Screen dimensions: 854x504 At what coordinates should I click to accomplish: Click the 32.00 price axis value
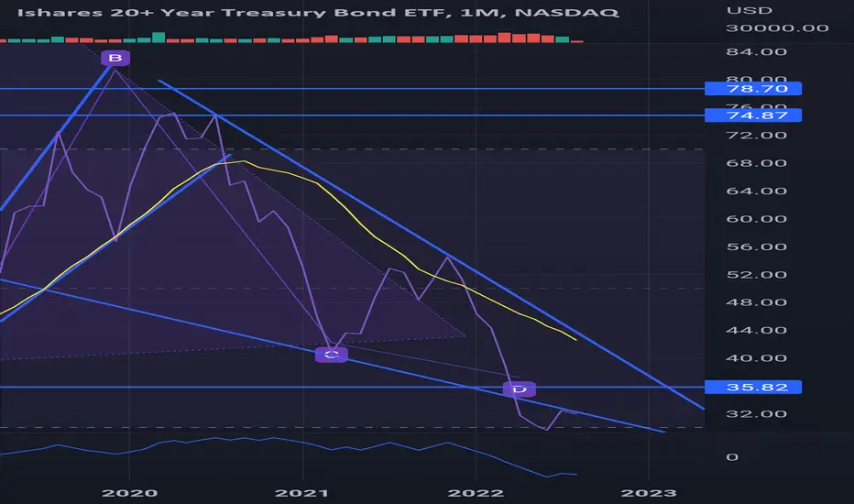(757, 413)
